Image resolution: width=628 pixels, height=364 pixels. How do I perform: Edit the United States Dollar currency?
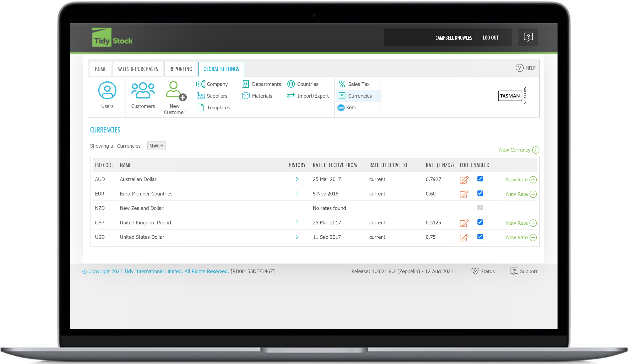(x=464, y=237)
